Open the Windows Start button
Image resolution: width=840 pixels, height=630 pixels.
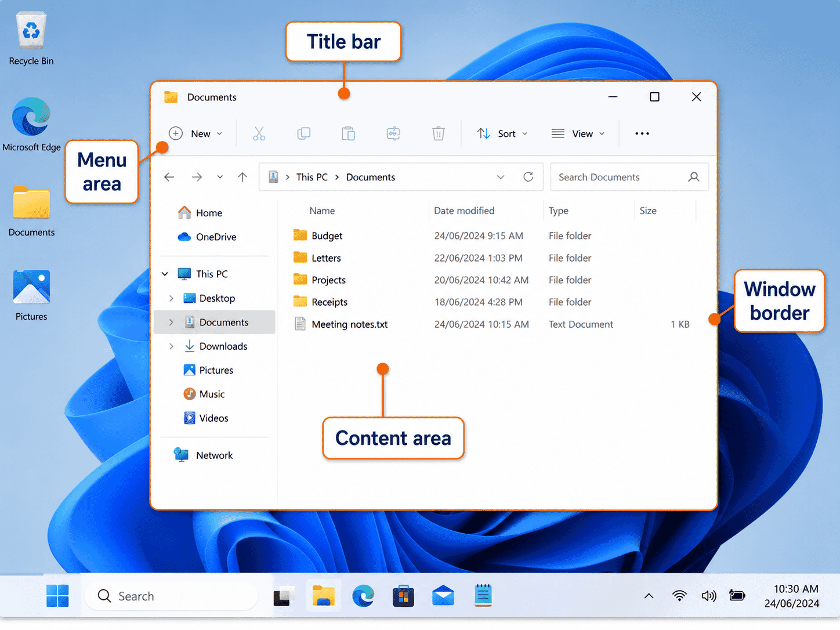pyautogui.click(x=57, y=596)
